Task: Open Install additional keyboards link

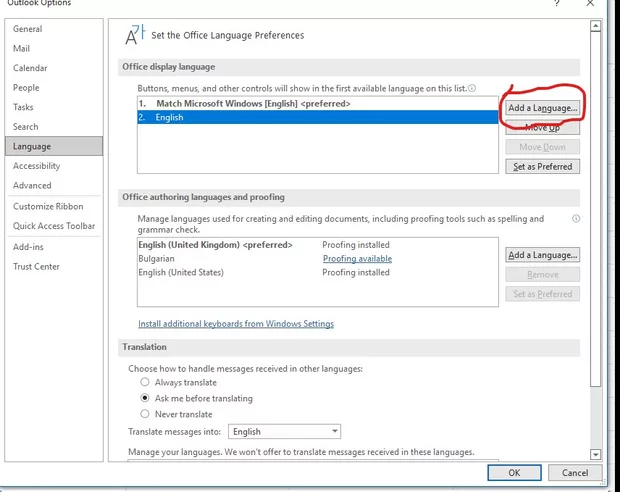Action: pyautogui.click(x=236, y=324)
